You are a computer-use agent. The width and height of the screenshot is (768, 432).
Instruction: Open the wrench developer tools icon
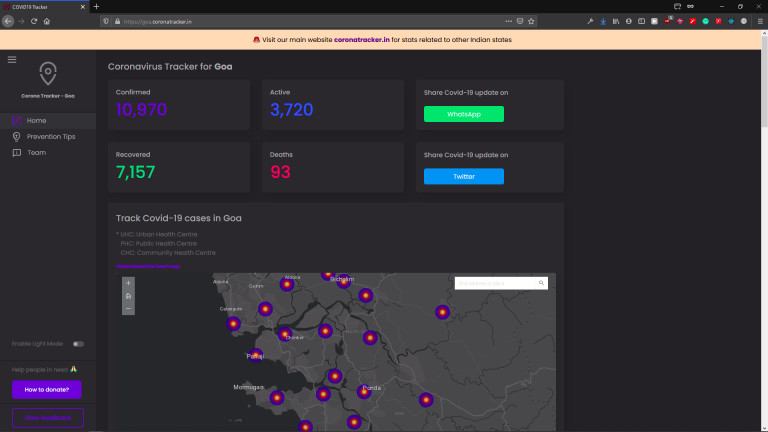pos(590,21)
